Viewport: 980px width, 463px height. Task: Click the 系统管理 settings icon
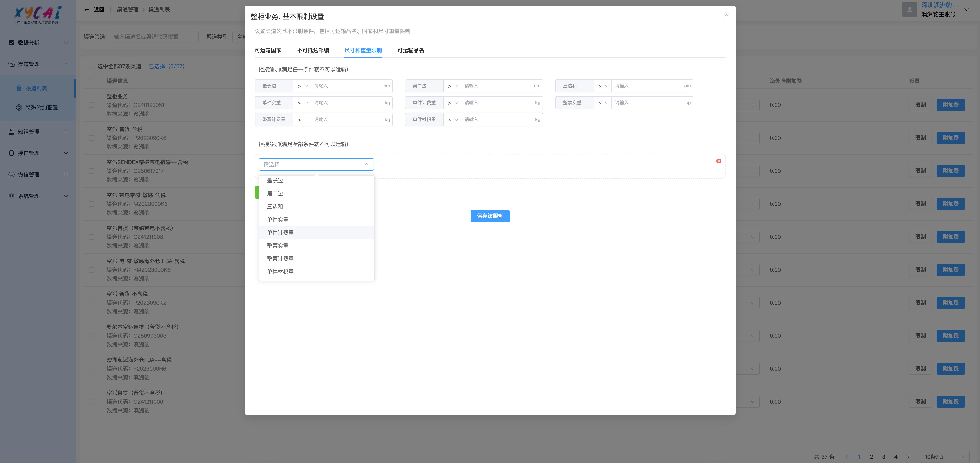[x=12, y=196]
